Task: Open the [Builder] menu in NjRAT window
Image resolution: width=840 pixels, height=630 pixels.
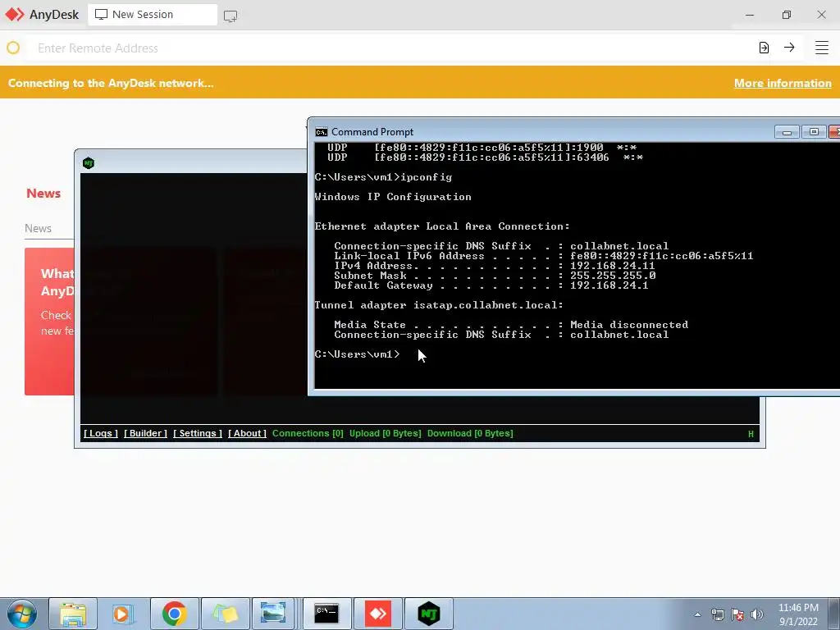Action: click(146, 433)
